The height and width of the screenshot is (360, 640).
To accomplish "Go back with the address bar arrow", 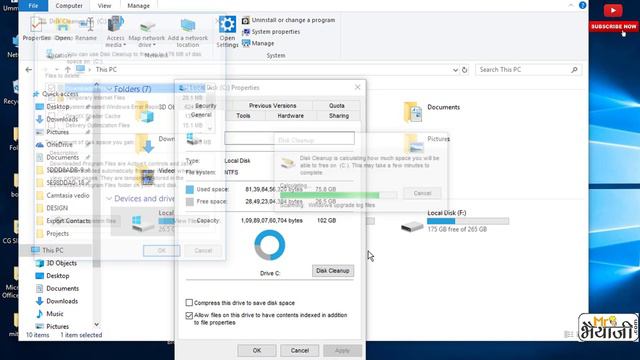I will [x=29, y=70].
